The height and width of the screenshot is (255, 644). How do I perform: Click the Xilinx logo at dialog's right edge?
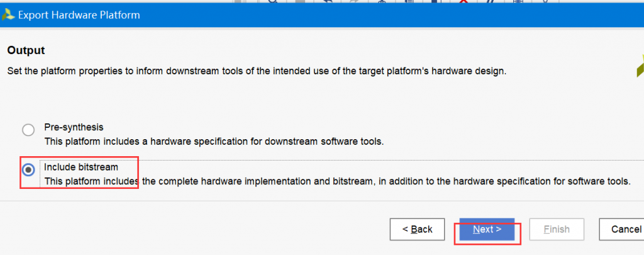coord(640,66)
